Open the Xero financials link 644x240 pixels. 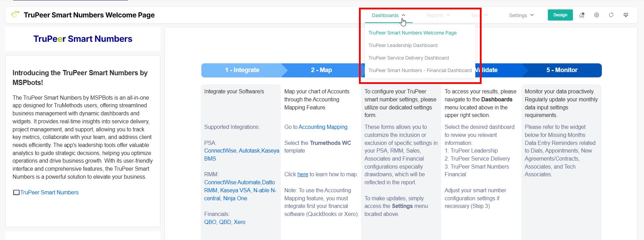click(x=239, y=222)
